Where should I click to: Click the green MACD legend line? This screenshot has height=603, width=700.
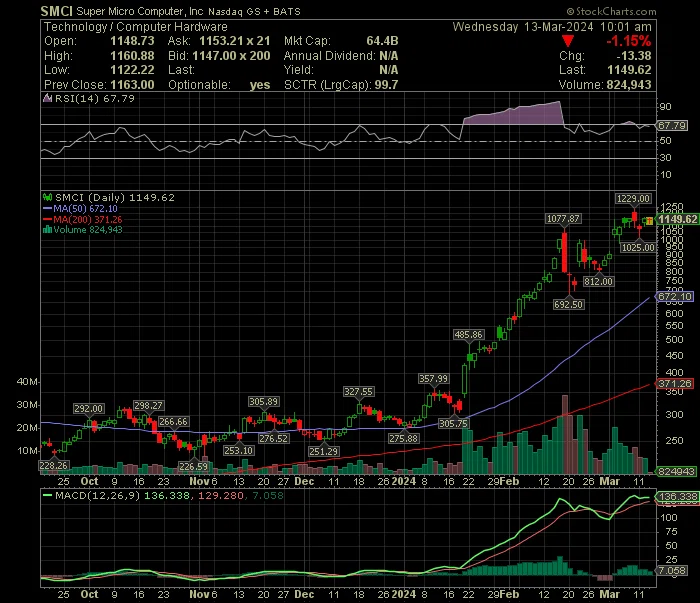click(47, 495)
